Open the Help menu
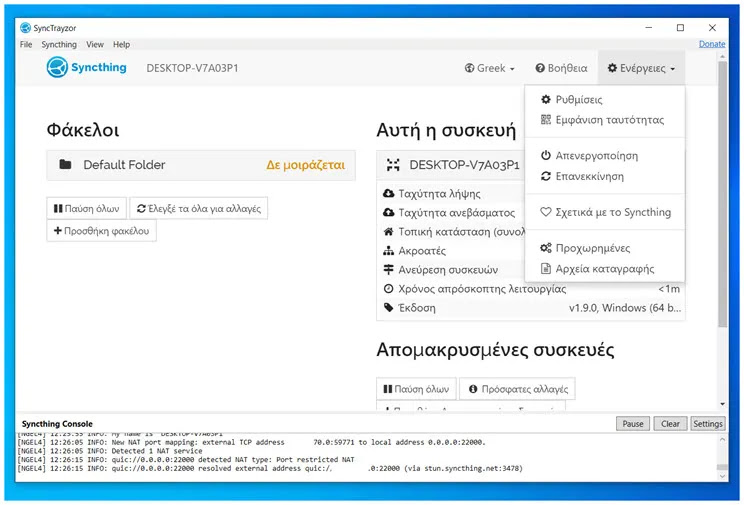 click(x=121, y=44)
